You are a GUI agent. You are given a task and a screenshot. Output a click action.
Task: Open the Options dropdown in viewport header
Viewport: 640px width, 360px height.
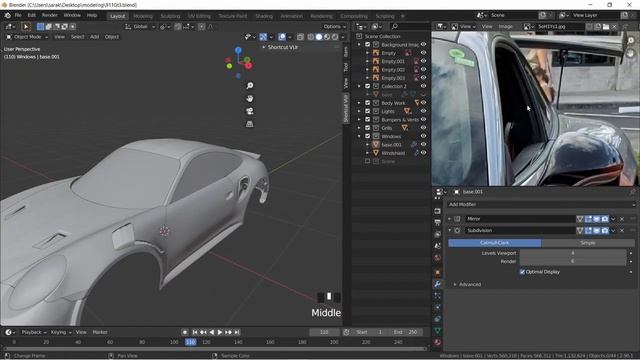pyautogui.click(x=334, y=27)
